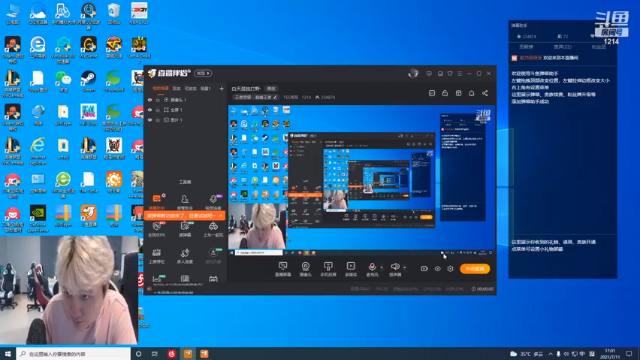This screenshot has height=360, width=640.
Task: Open the mode pill beside the app logo
Action: 203,73
